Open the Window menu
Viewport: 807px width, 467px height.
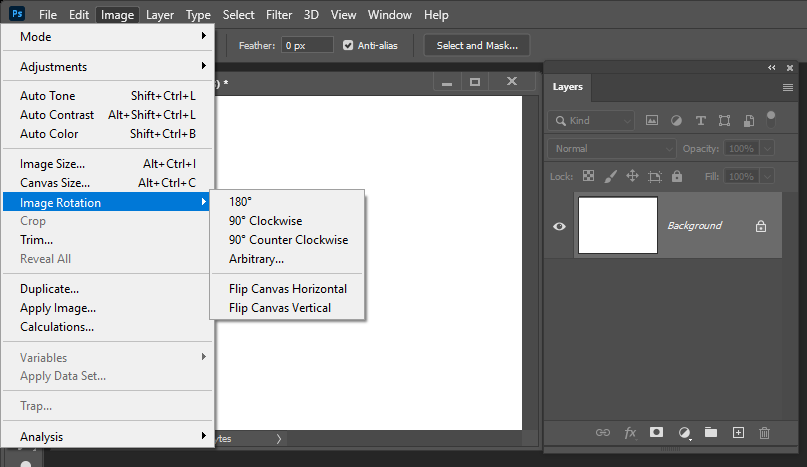pyautogui.click(x=390, y=15)
